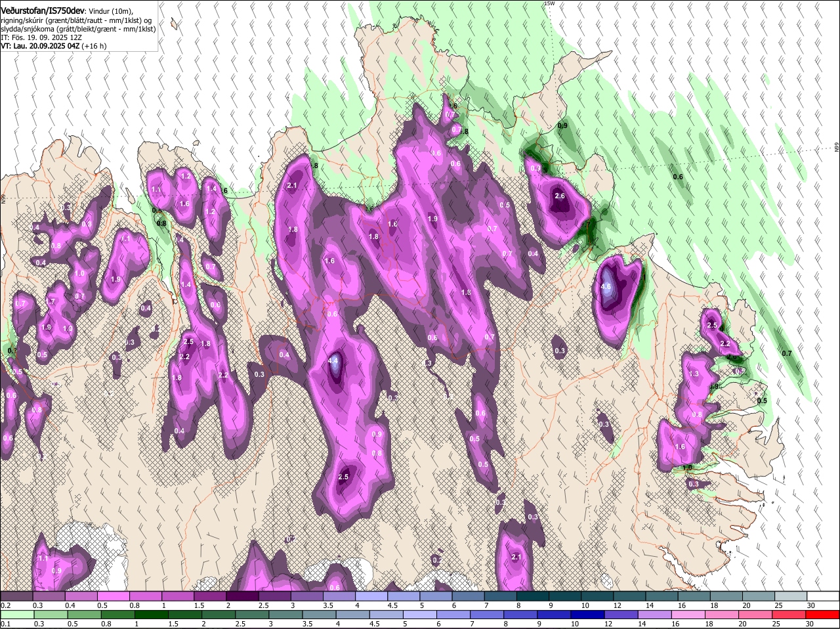Screen dimensions: 840x629
Task: Click the 0.2 label in the upper legend
Action: pyautogui.click(x=5, y=605)
